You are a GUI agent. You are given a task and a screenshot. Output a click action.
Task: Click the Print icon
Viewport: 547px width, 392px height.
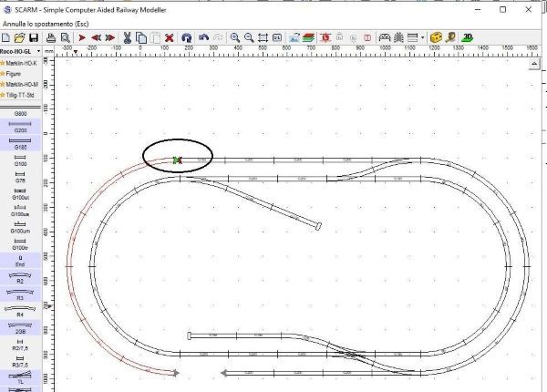[x=51, y=37]
